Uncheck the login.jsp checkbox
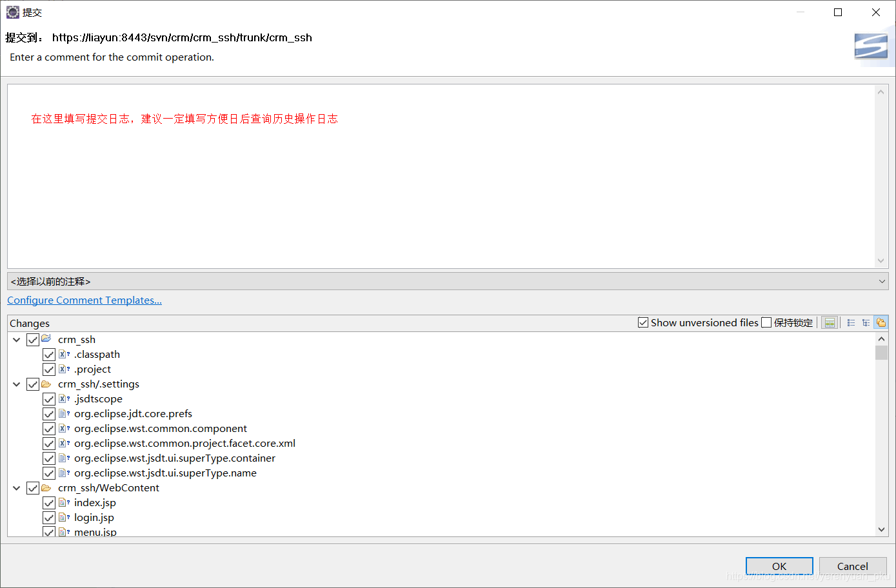The height and width of the screenshot is (588, 896). pos(49,518)
